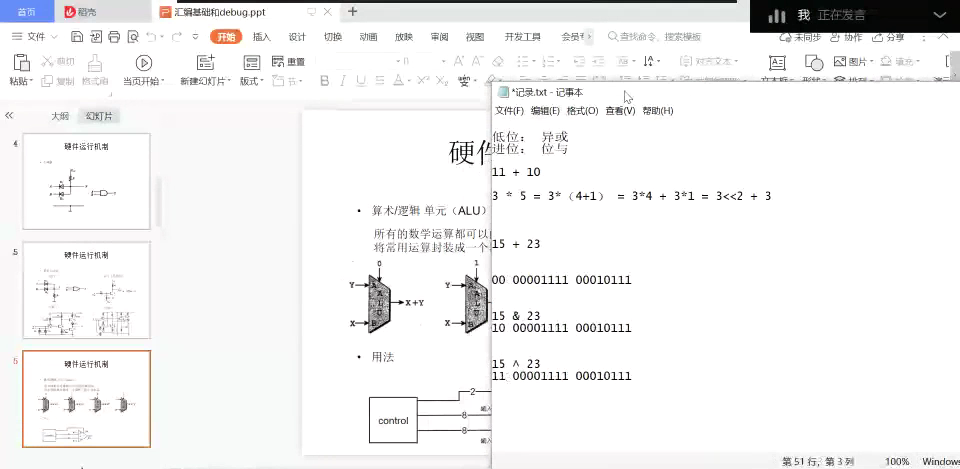Switch to the Insert (插入) ribbon tab
Viewport: 960px width, 469px height.
click(261, 37)
